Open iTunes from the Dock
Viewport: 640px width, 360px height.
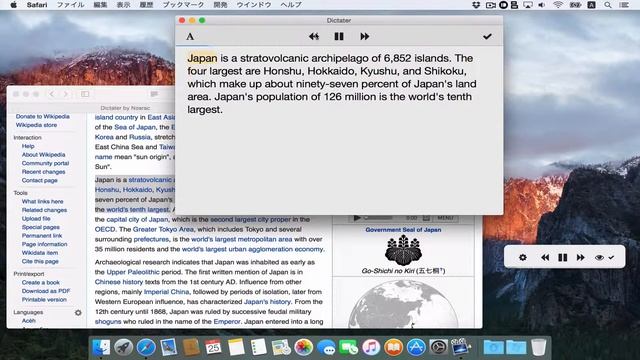[371, 347]
